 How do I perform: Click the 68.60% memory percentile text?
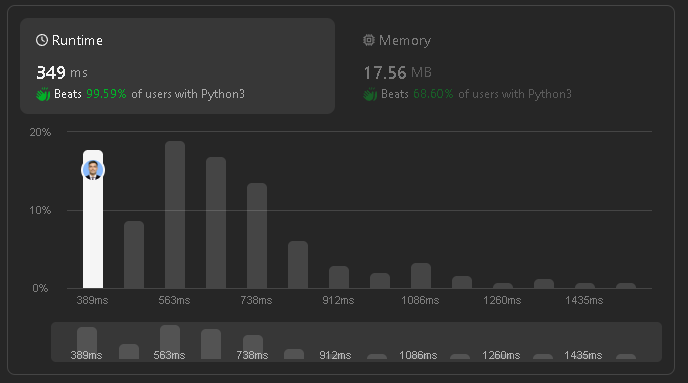click(x=433, y=94)
